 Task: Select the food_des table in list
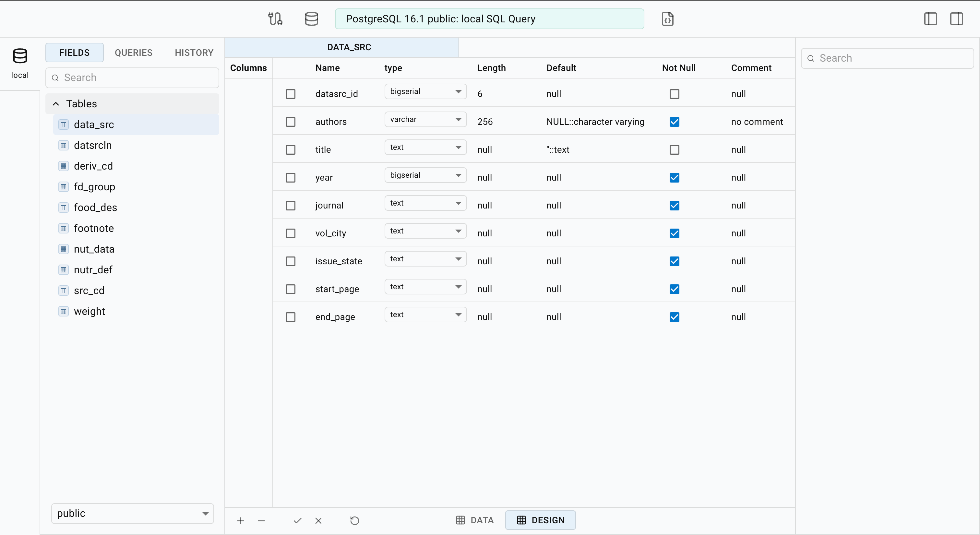[95, 208]
